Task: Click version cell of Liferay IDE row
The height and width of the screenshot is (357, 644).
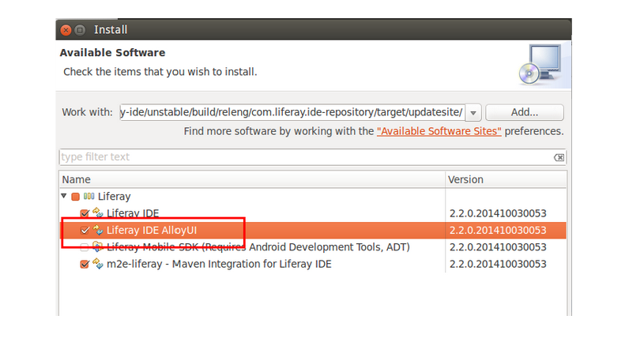Action: click(x=498, y=213)
